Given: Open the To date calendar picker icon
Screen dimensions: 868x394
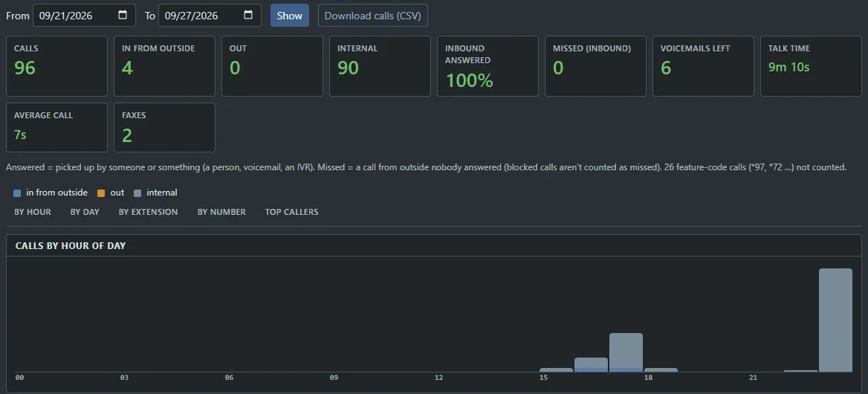Looking at the screenshot, I should [x=248, y=15].
